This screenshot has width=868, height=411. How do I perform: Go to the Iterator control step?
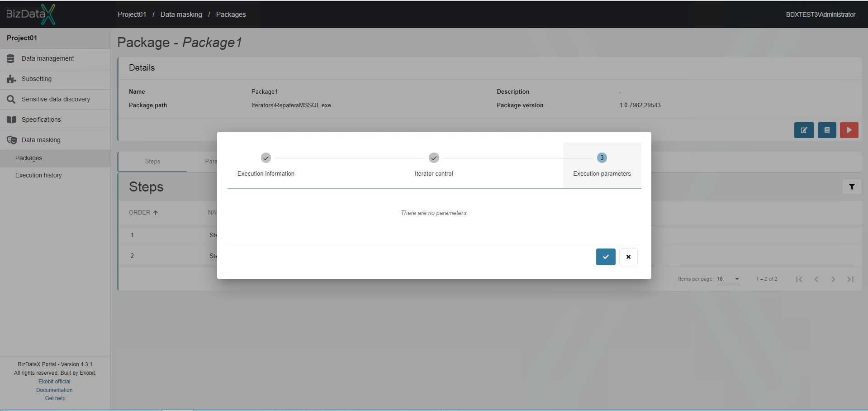(434, 165)
